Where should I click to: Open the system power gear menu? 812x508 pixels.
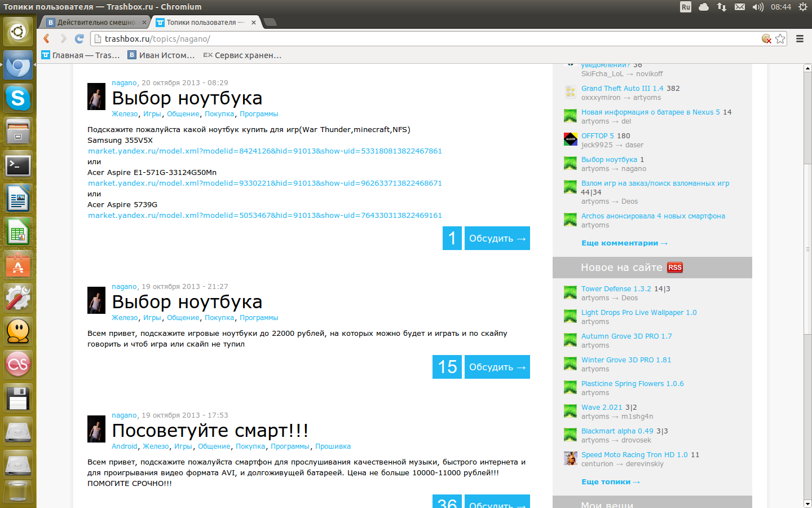tap(803, 7)
